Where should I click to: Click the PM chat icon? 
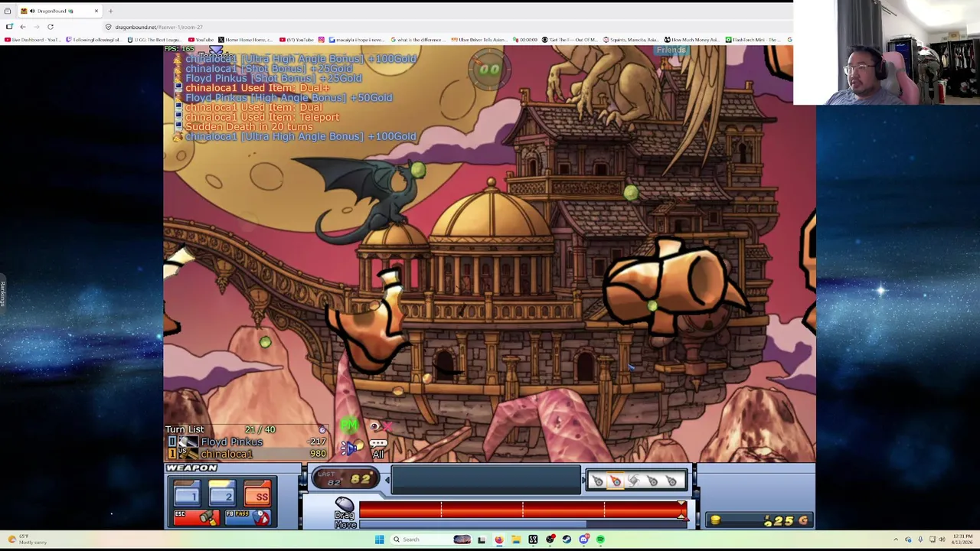tap(349, 425)
